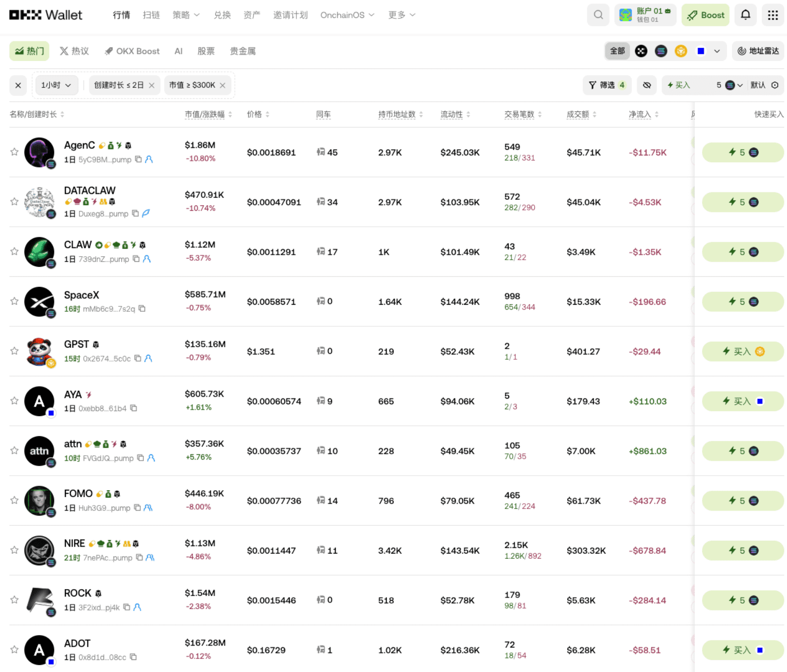Select the X Layer chain icon
The height and width of the screenshot is (672, 787).
click(641, 51)
